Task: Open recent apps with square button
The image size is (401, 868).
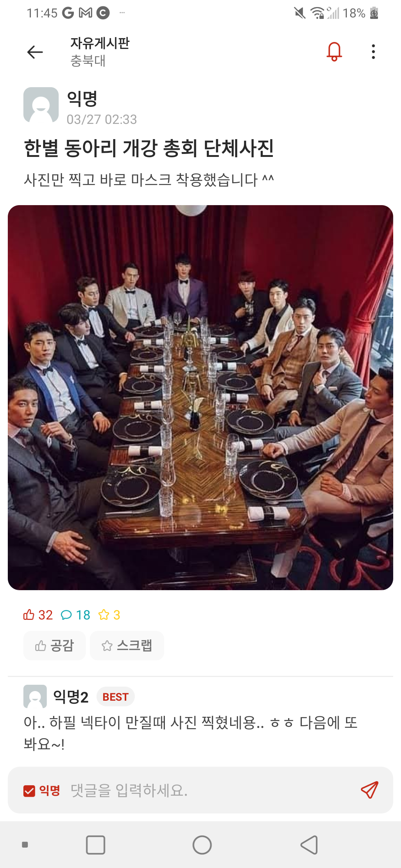Action: (x=95, y=845)
